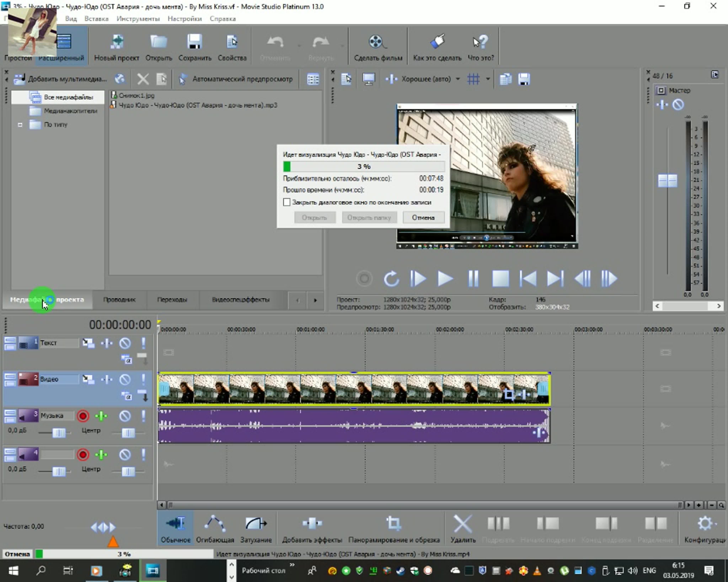
Task: Click the Play button in preview
Action: (445, 279)
